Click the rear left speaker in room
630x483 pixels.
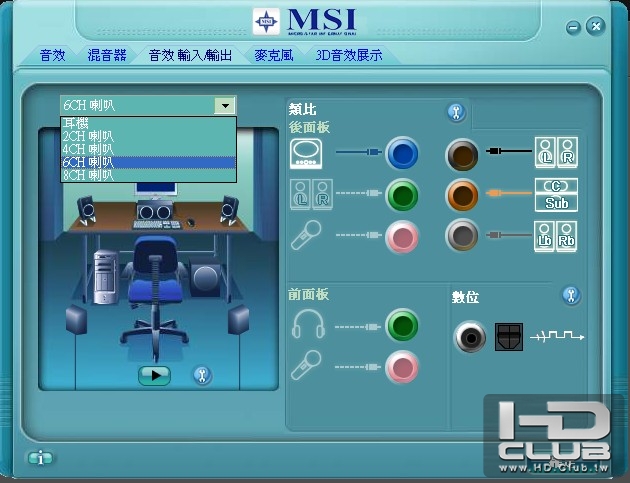coord(76,319)
